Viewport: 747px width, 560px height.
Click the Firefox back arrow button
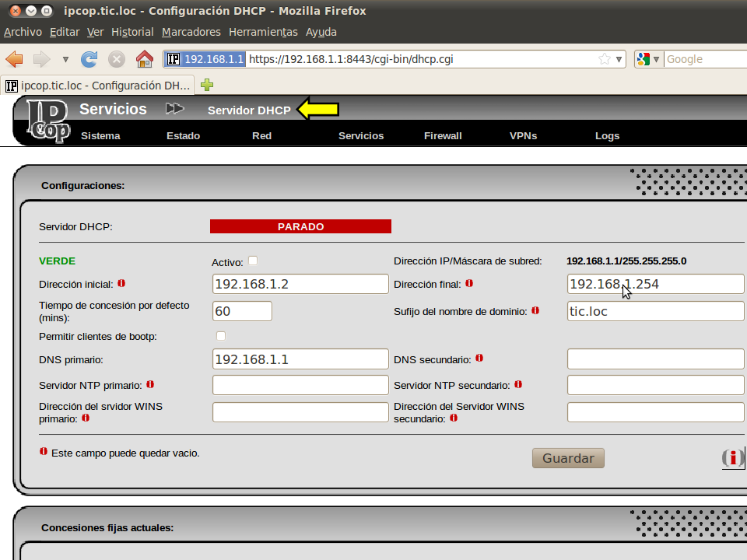tap(14, 59)
